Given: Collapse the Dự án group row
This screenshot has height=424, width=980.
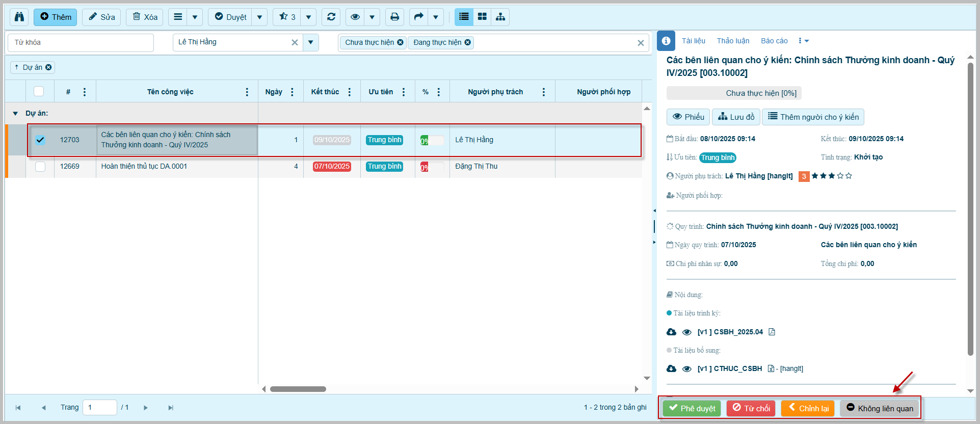Looking at the screenshot, I should point(15,113).
